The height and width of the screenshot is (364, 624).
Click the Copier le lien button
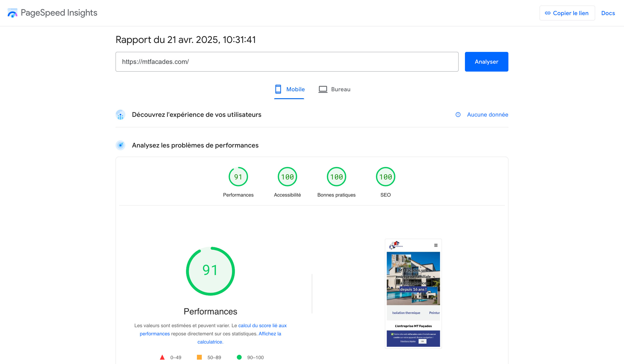click(567, 13)
